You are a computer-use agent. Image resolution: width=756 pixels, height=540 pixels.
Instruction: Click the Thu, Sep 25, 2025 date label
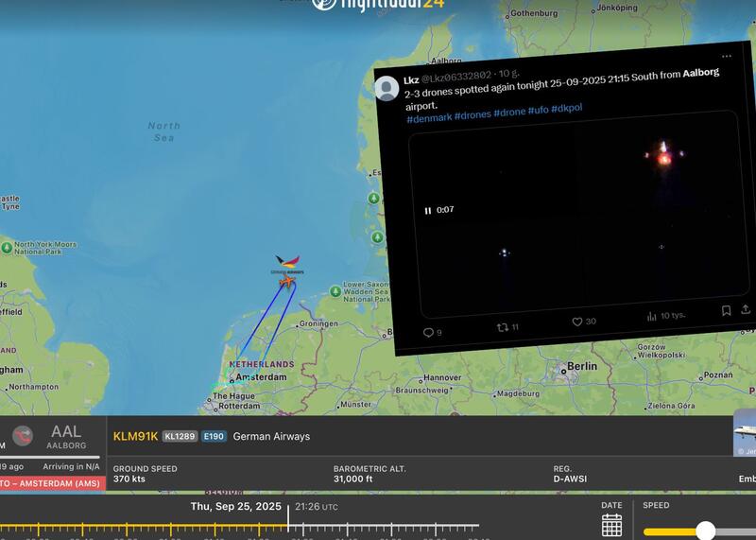(235, 506)
